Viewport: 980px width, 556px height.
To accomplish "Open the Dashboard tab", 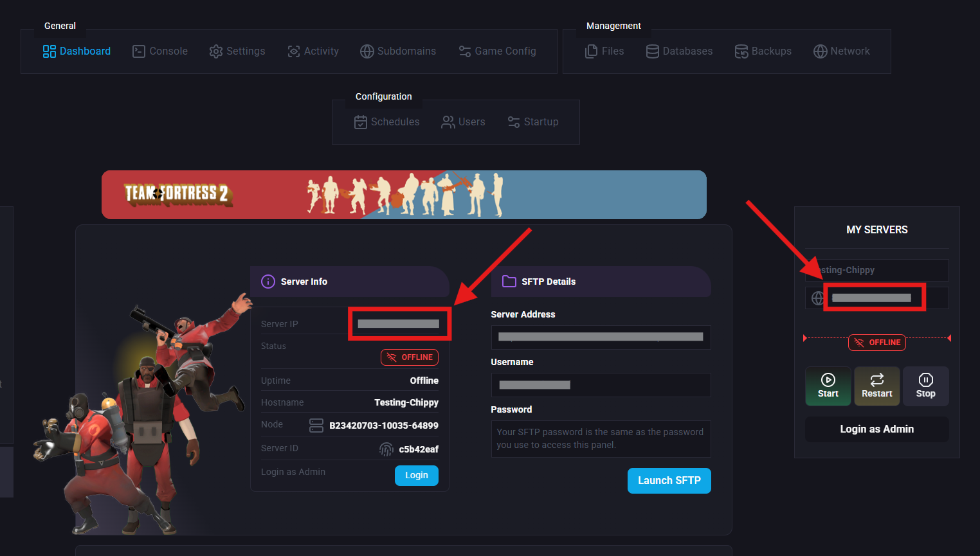I will pos(77,51).
